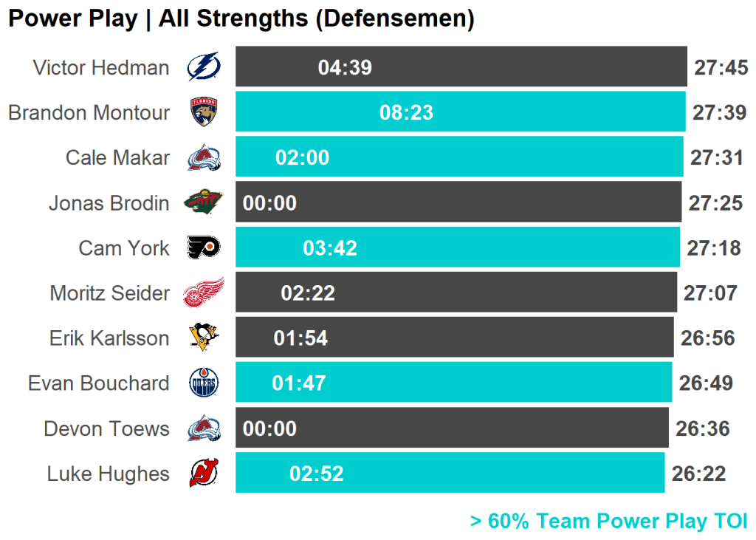The height and width of the screenshot is (540, 756).
Task: Click the Philadelphia Flyers logo
Action: (x=203, y=247)
